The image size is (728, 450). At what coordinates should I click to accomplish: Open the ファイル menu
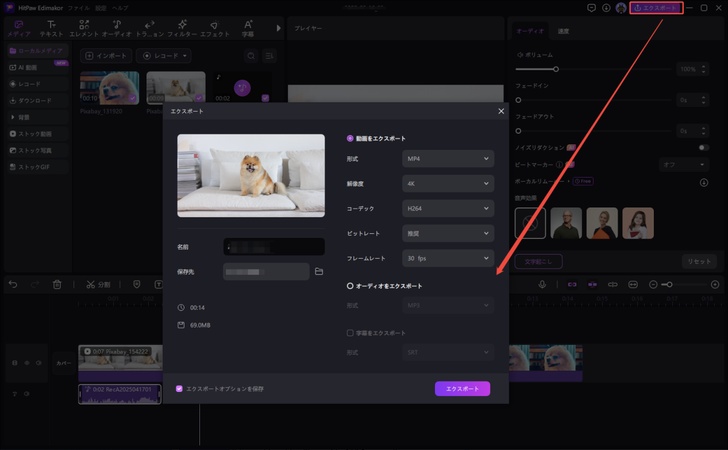78,8
